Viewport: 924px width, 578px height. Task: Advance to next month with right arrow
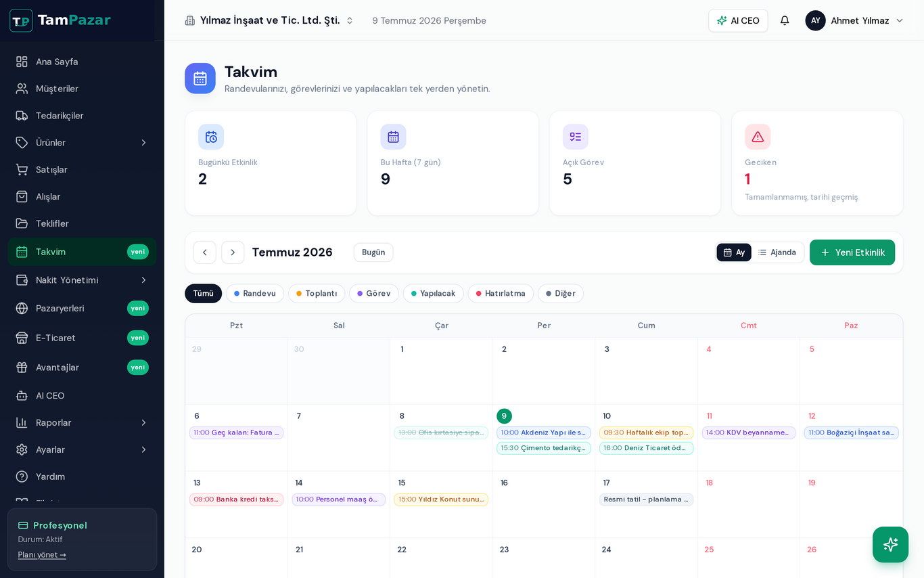tap(233, 252)
